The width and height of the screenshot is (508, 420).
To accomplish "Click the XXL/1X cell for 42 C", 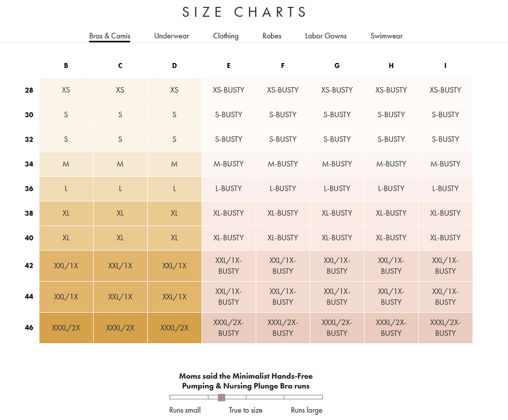I will click(120, 266).
